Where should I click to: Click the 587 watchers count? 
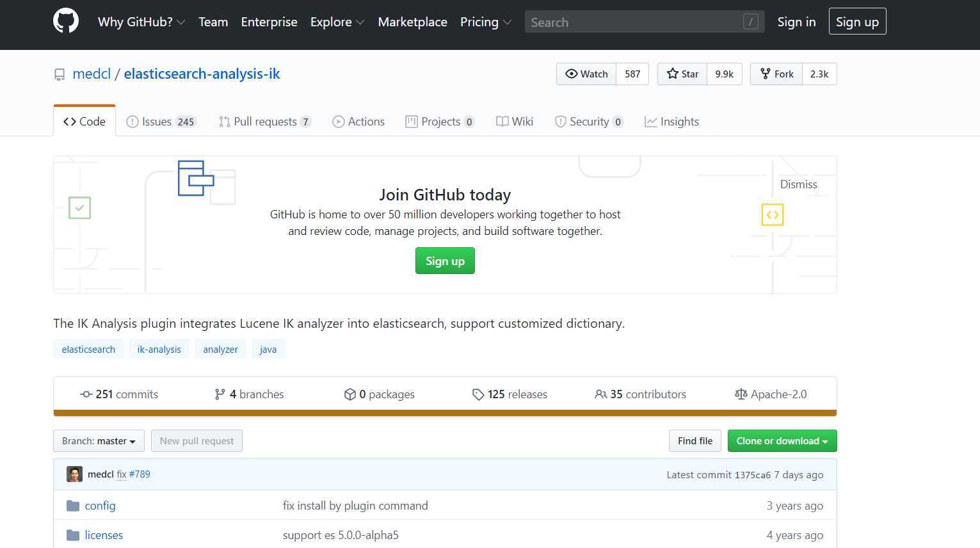(632, 74)
